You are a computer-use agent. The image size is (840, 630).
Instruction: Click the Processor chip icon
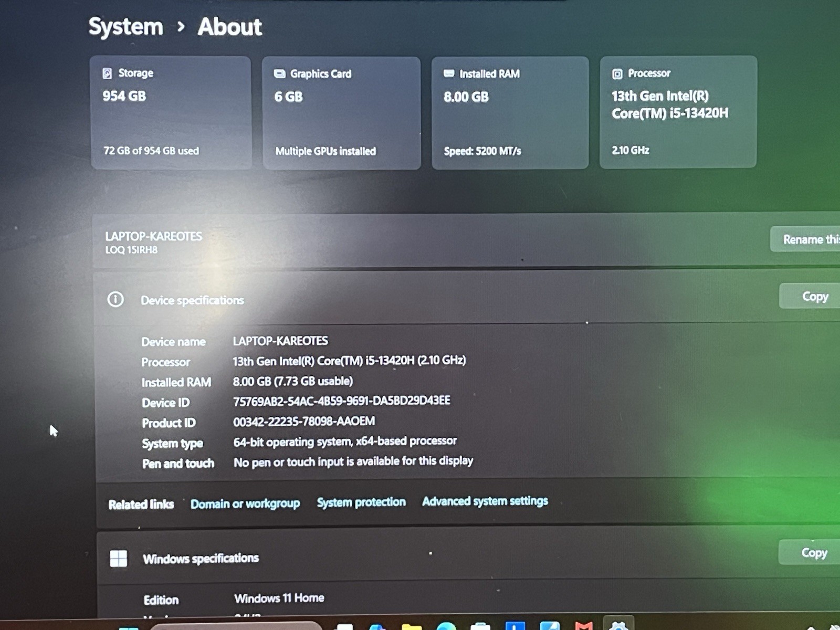point(617,73)
